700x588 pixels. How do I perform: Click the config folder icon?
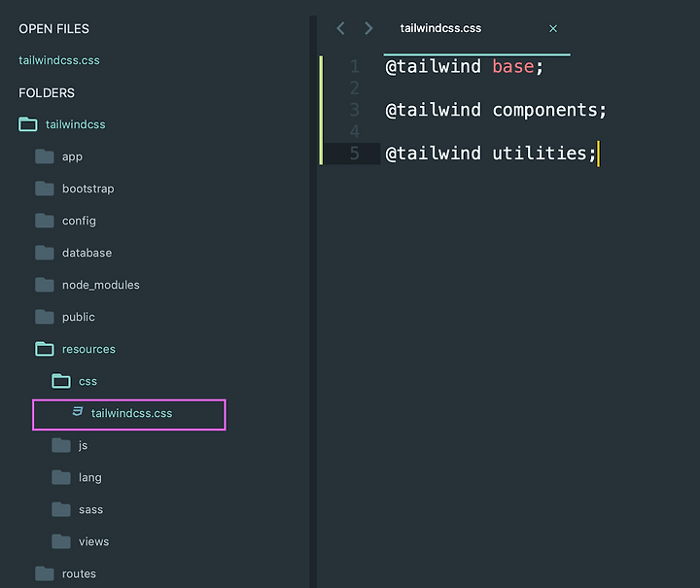[44, 221]
